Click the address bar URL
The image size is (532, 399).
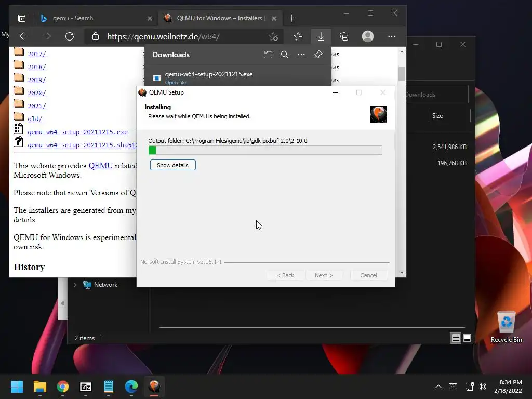(163, 37)
